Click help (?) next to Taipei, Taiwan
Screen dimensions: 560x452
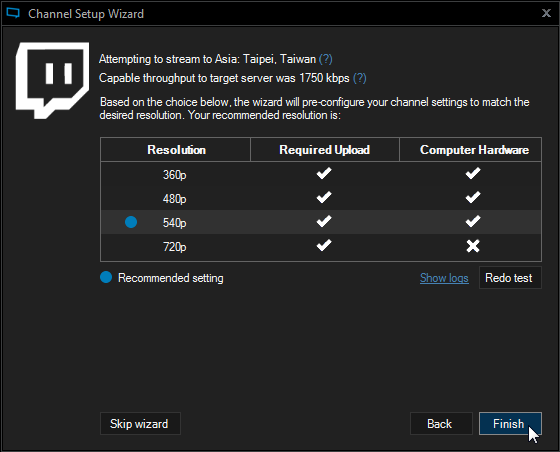point(325,59)
